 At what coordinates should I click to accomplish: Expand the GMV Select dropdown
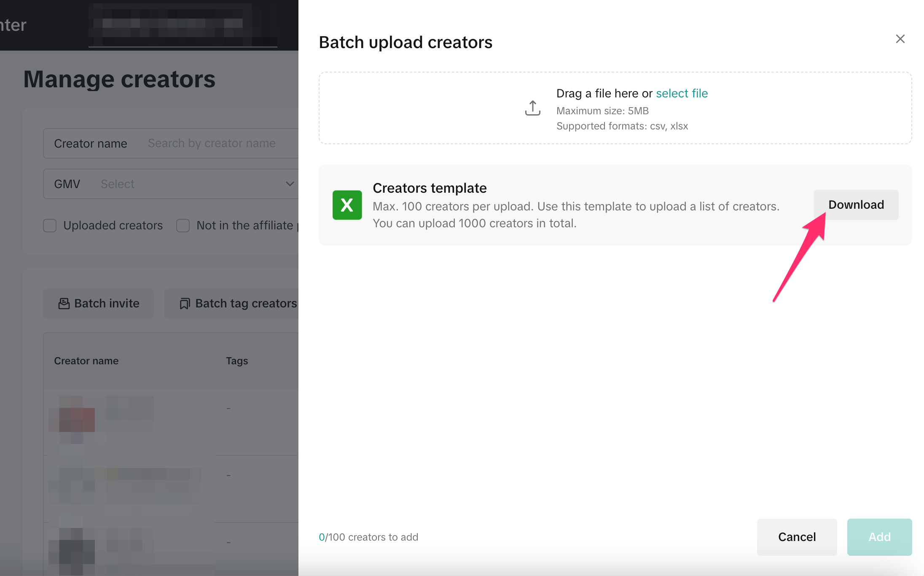coord(169,184)
